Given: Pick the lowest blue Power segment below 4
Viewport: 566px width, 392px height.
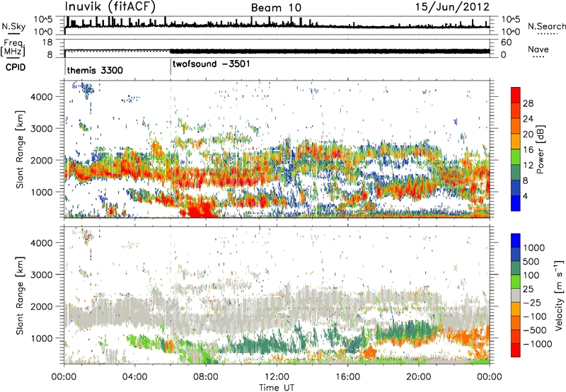Looking at the screenshot, I should tap(516, 203).
